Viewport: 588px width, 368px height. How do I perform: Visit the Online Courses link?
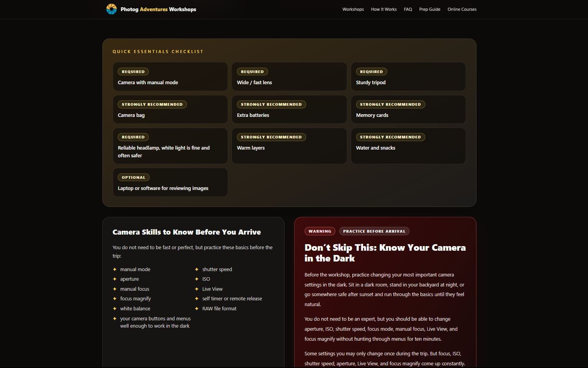click(462, 9)
